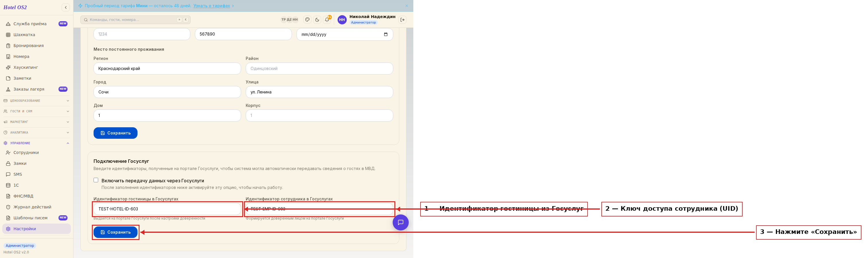Click the Дом input field
This screenshot has height=258, width=868.
point(167,115)
